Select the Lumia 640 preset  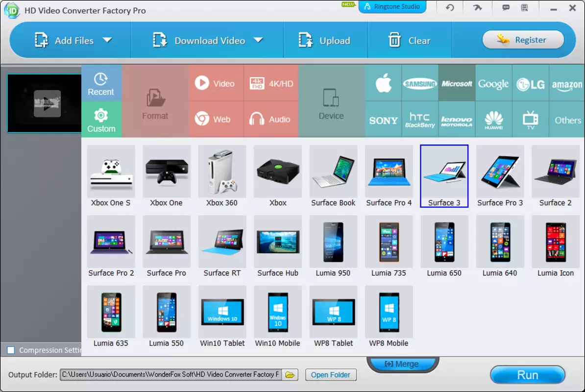point(500,246)
